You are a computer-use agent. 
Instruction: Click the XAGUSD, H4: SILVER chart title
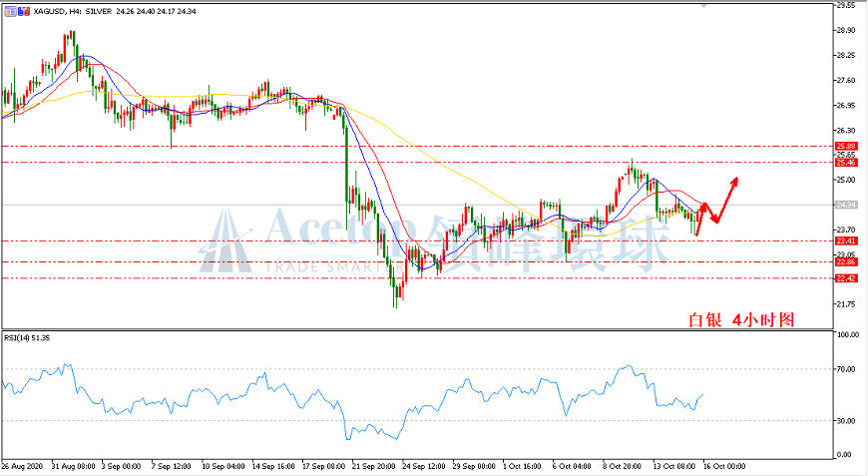click(73, 11)
